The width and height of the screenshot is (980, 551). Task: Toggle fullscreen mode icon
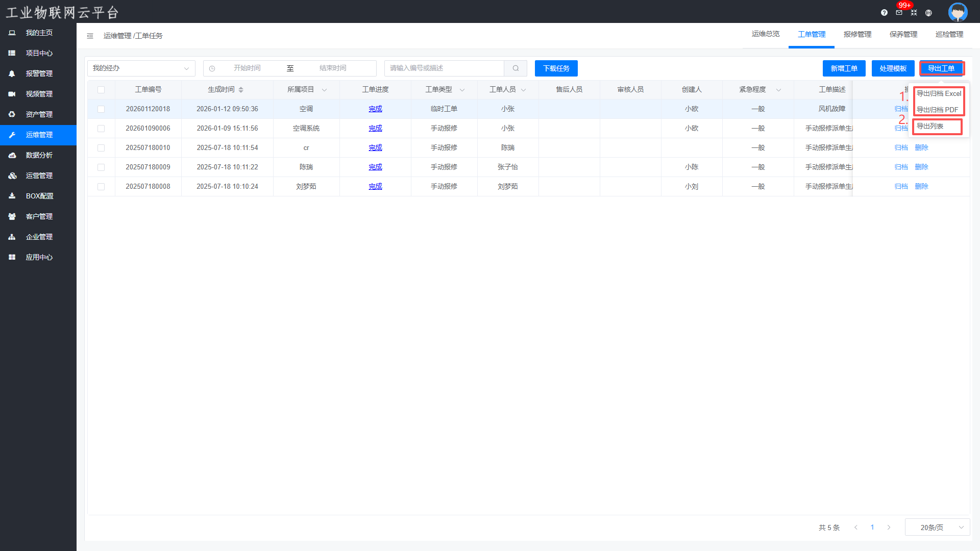914,13
